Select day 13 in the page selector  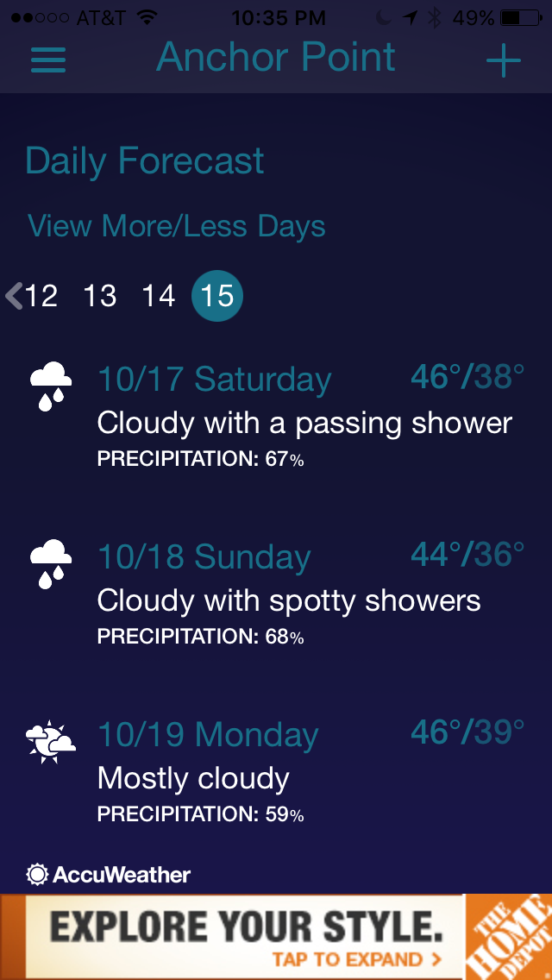click(x=100, y=296)
